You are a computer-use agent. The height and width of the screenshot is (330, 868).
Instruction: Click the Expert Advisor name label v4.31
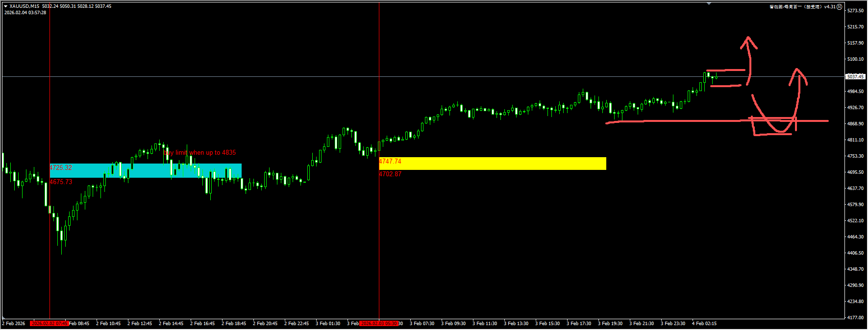(x=802, y=7)
